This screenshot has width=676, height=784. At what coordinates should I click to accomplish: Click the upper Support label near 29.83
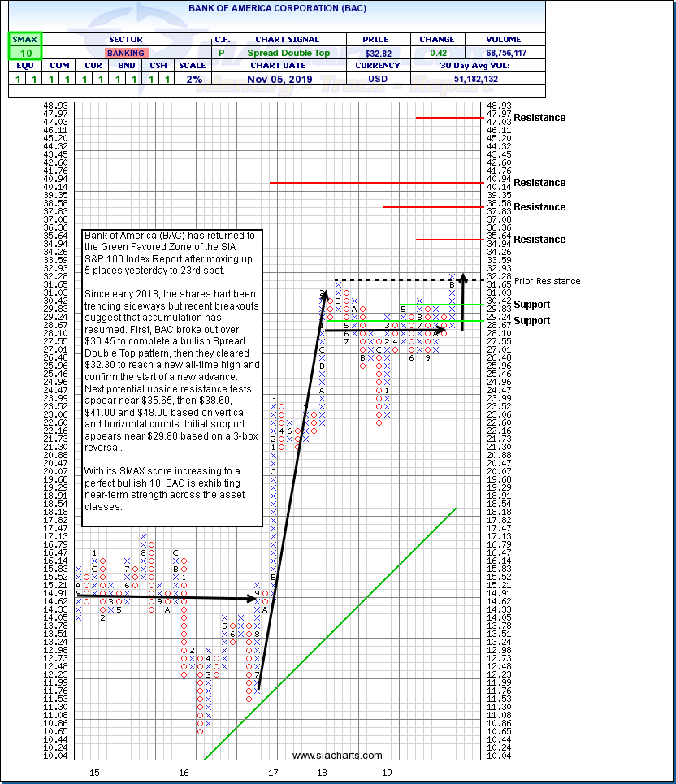(532, 305)
